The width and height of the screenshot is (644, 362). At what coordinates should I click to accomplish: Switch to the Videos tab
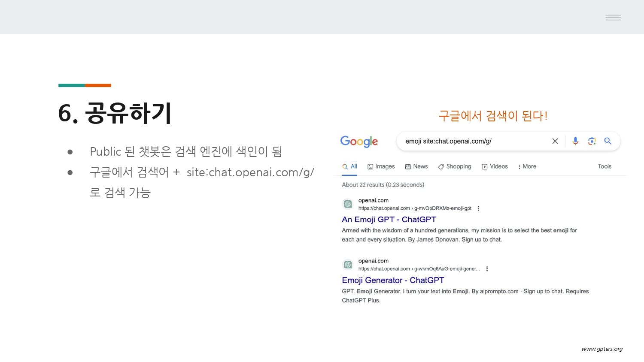(495, 166)
